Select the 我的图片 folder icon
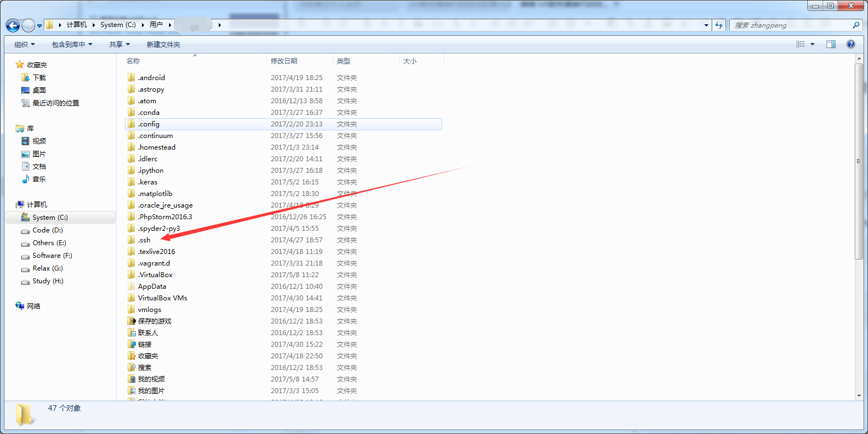Viewport: 868px width, 434px height. [x=131, y=390]
